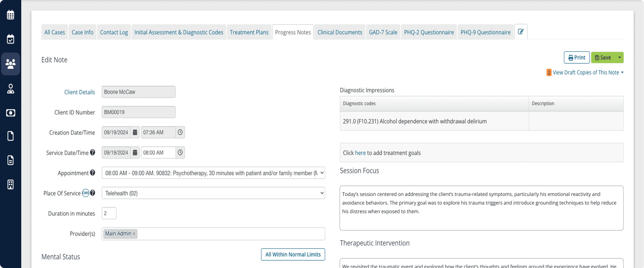This screenshot has height=268, width=644.
Task: Click here to add treatment goals
Action: pyautogui.click(x=360, y=153)
